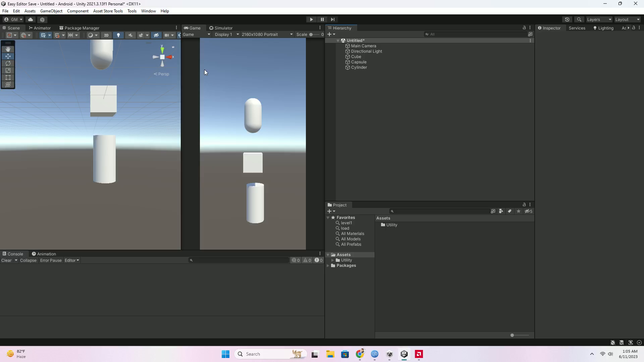Click search by label icon in Project
This screenshot has width=644, height=362.
pos(509,211)
